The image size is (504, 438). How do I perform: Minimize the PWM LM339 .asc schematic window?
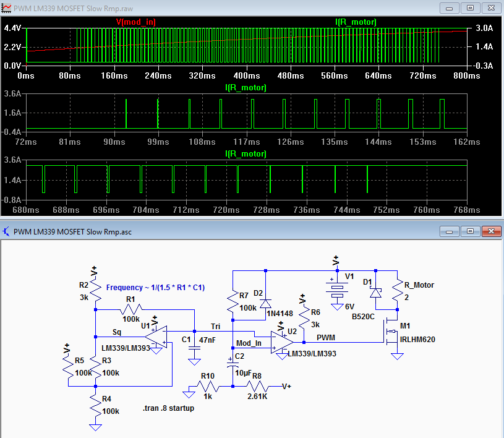click(x=450, y=231)
